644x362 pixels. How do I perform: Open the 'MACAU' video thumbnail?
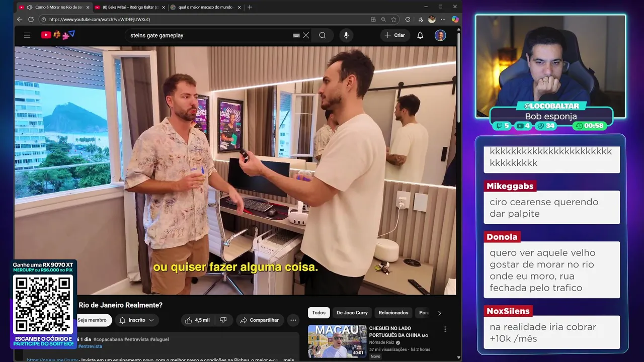pos(337,341)
